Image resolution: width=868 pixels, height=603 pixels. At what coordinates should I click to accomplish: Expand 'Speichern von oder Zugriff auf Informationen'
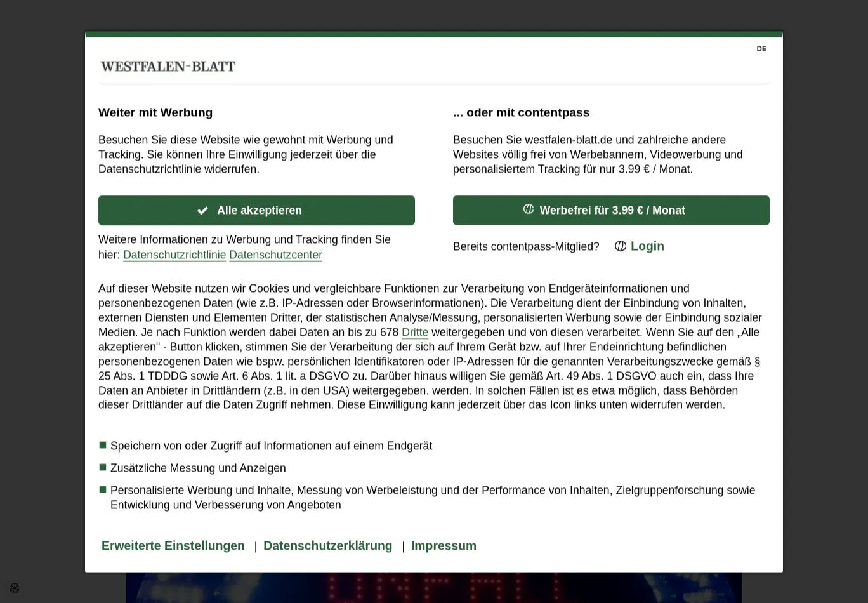click(271, 446)
